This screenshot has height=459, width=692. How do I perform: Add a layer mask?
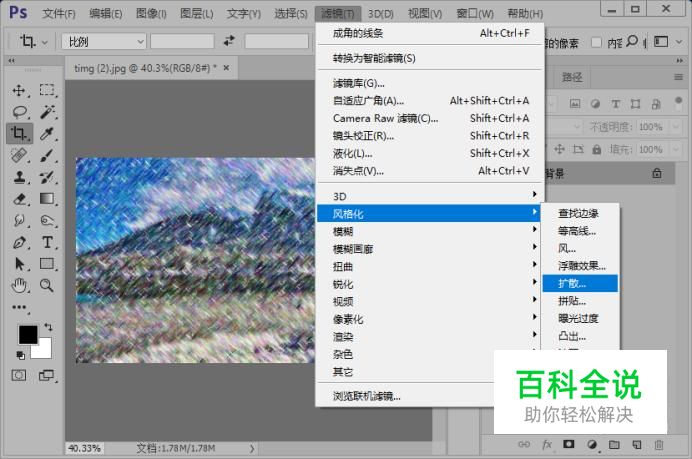pos(569,444)
